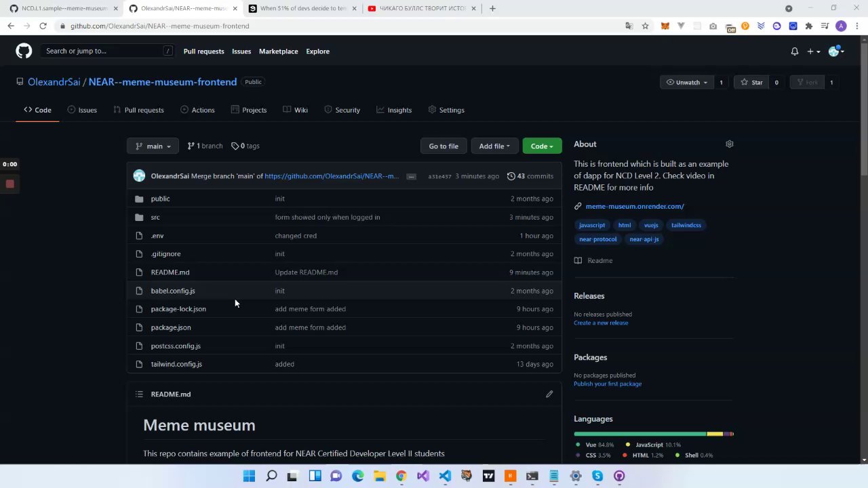Screen dimensions: 868x488
Task: Select the Code tab
Action: coord(37,110)
